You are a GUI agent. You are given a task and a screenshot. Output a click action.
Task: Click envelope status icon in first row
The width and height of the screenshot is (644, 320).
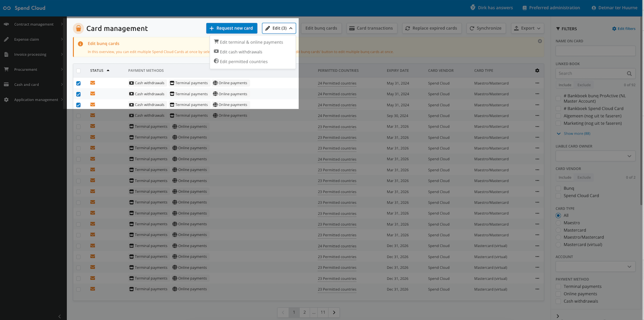coord(93,83)
